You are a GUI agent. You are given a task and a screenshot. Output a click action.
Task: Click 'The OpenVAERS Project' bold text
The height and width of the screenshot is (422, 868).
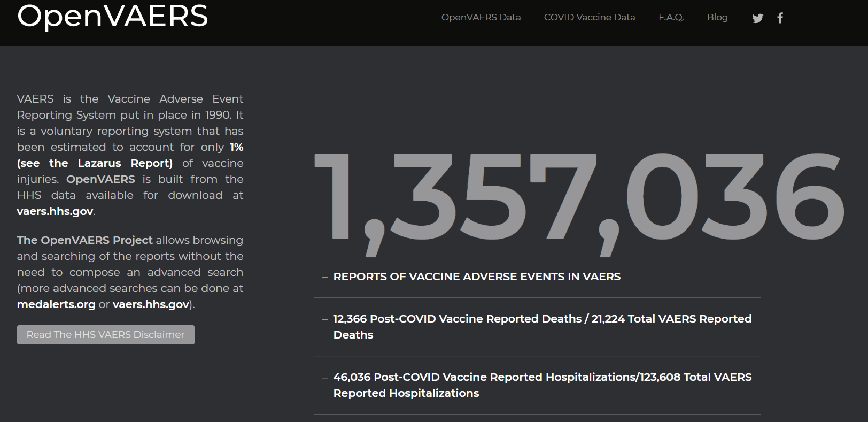[x=84, y=240]
